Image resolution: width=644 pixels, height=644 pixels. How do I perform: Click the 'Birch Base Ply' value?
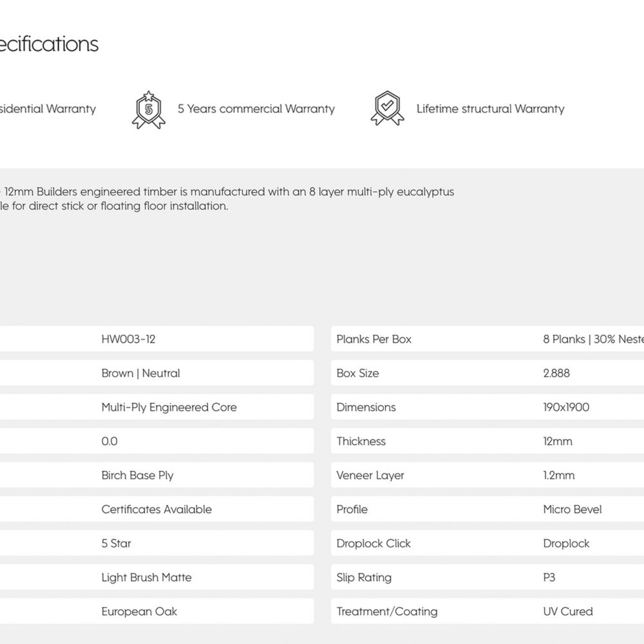coord(137,476)
